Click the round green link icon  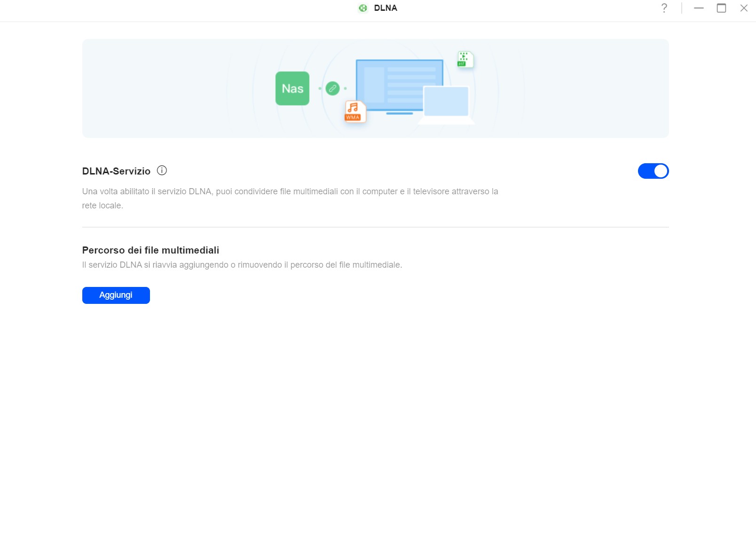click(332, 88)
